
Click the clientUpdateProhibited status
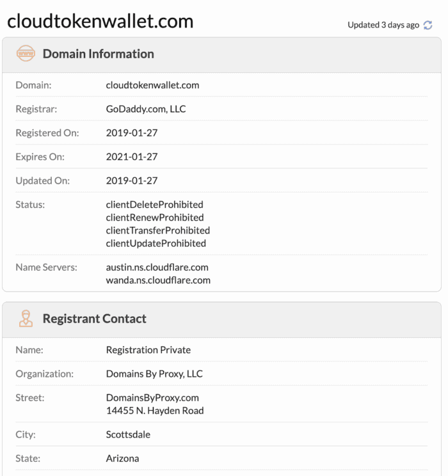[156, 243]
